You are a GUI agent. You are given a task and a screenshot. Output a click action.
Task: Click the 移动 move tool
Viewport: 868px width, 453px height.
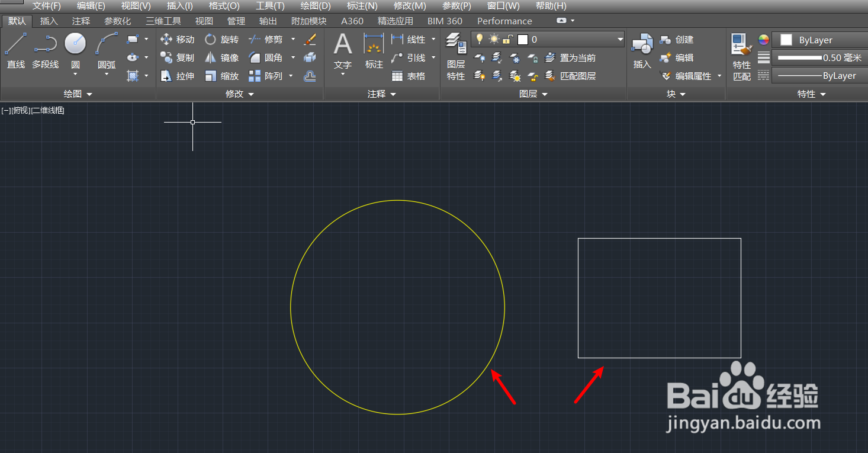click(x=177, y=40)
